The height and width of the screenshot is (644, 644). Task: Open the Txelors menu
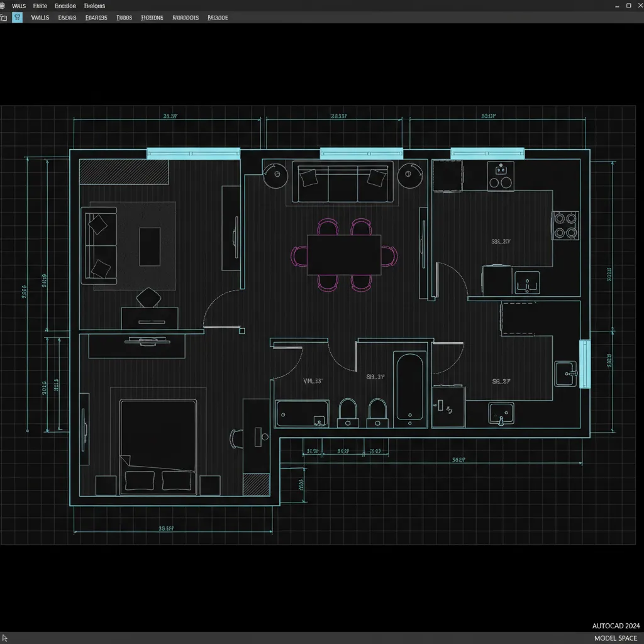coord(94,5)
